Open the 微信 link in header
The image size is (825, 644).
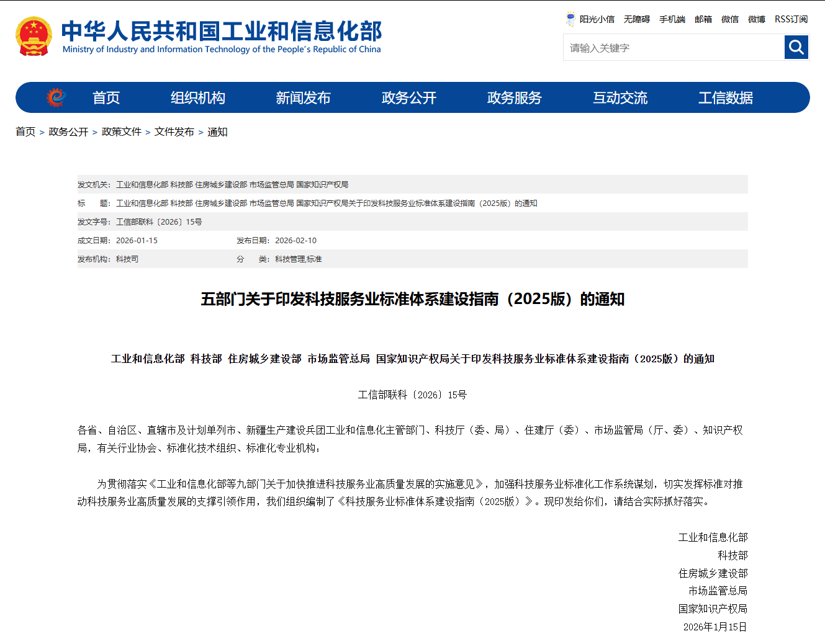pyautogui.click(x=730, y=19)
